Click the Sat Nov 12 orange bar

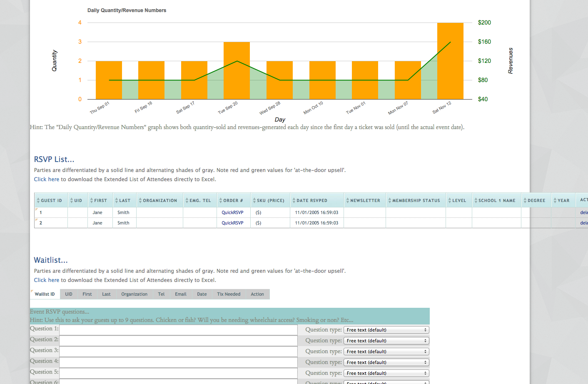coord(450,61)
